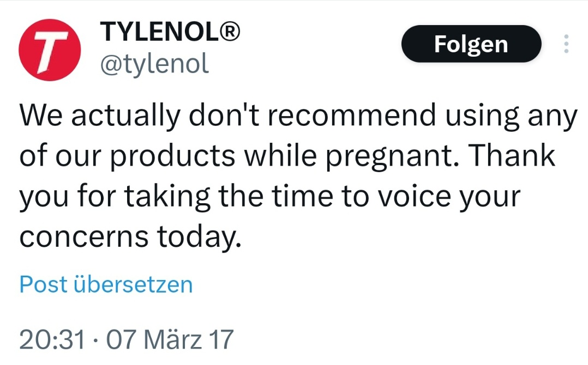The width and height of the screenshot is (588, 365).
Task: Click the word "recommend" in the post
Action: click(352, 115)
